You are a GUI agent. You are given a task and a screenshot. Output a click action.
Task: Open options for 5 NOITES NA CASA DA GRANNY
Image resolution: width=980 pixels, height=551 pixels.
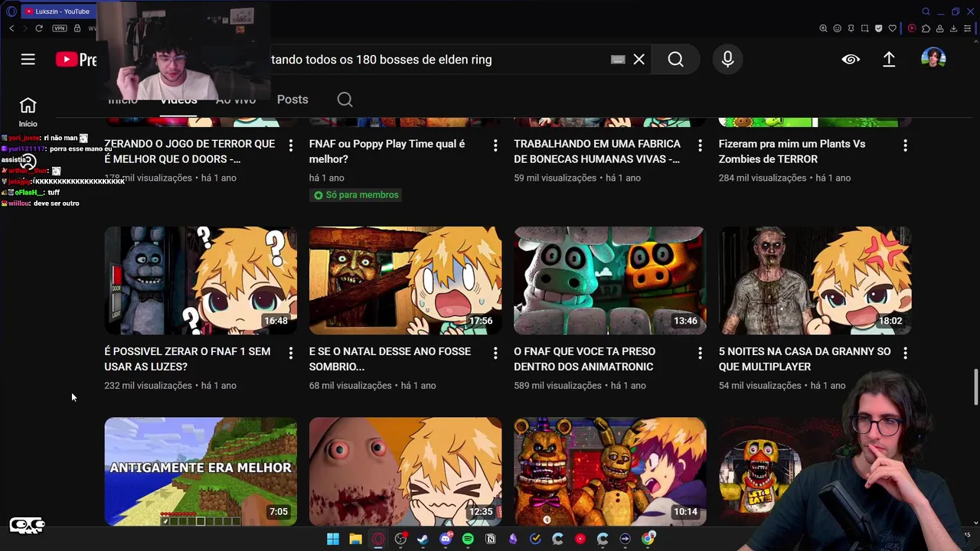tap(905, 353)
